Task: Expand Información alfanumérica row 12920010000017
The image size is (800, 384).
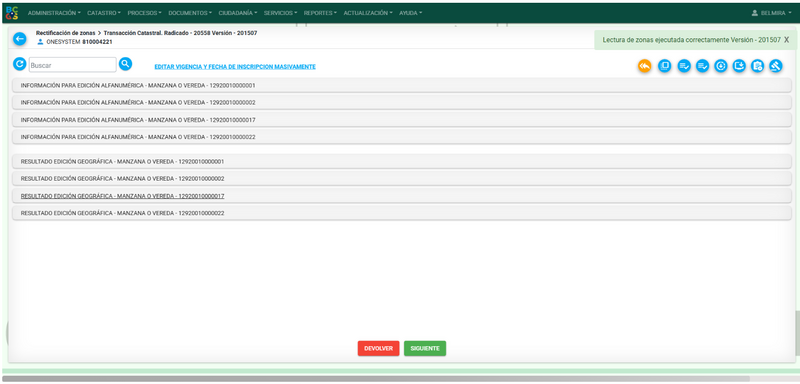Action: (x=402, y=120)
